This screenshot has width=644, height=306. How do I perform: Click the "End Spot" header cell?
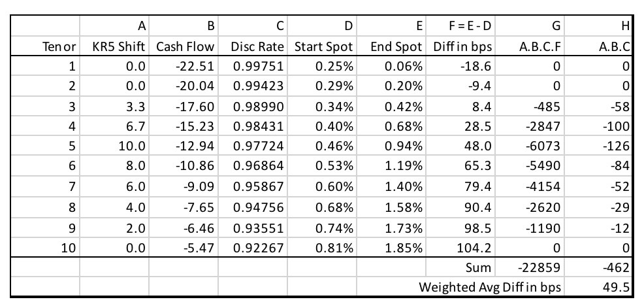[397, 47]
